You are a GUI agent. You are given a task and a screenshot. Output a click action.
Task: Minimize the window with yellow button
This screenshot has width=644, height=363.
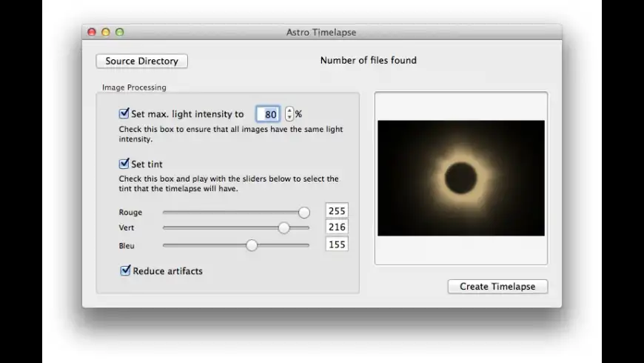click(106, 32)
